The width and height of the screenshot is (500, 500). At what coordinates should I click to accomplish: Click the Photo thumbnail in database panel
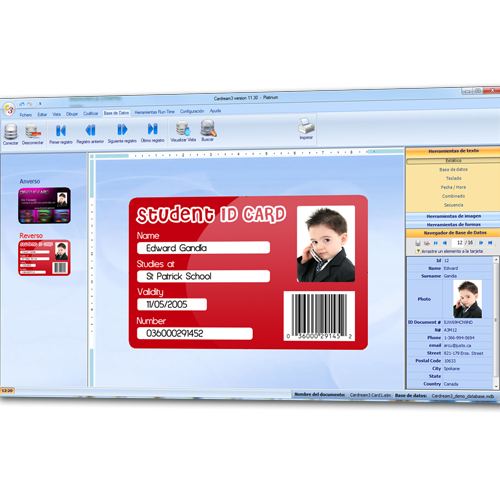point(467,299)
